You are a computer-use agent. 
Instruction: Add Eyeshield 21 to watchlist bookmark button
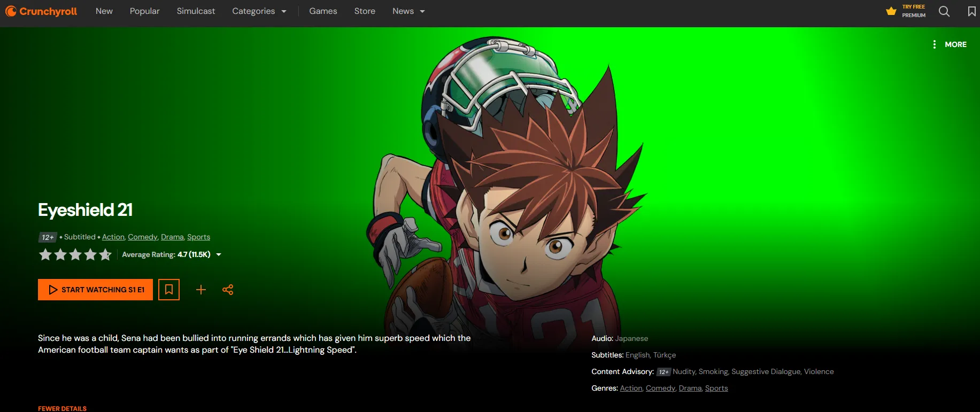169,290
